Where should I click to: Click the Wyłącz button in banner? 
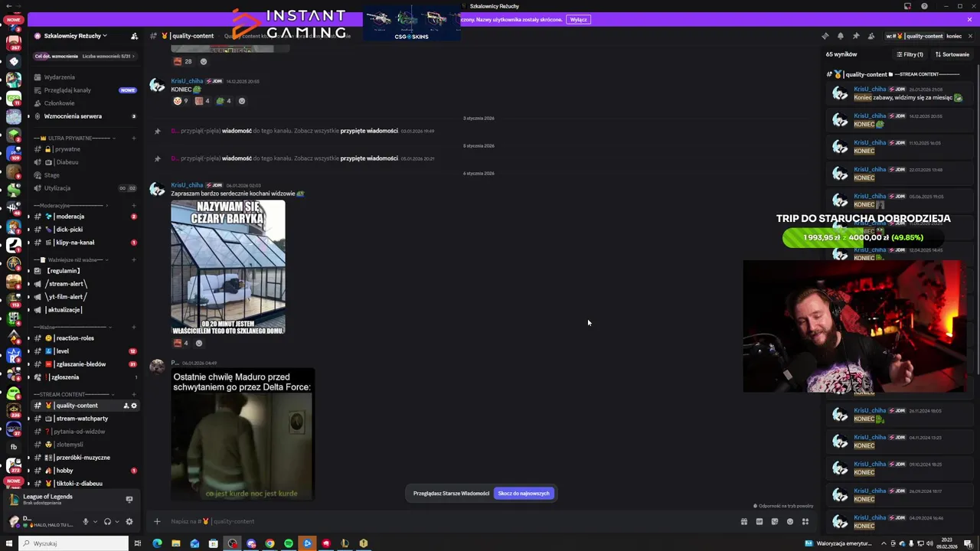coord(578,19)
